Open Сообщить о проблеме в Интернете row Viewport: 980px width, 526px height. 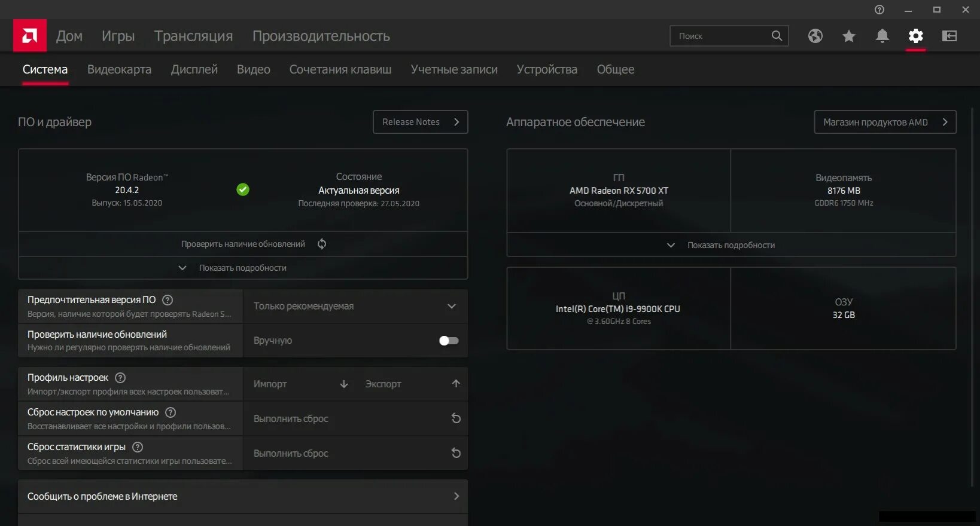[x=243, y=496]
